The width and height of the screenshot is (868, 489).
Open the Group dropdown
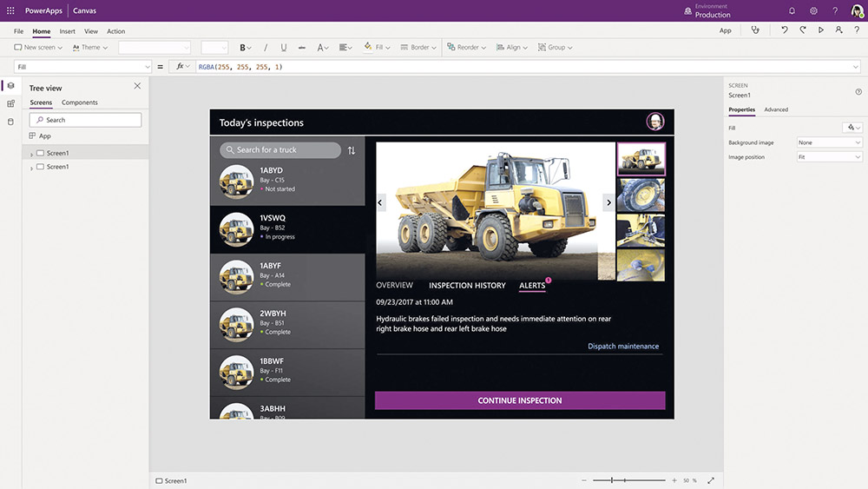click(556, 48)
